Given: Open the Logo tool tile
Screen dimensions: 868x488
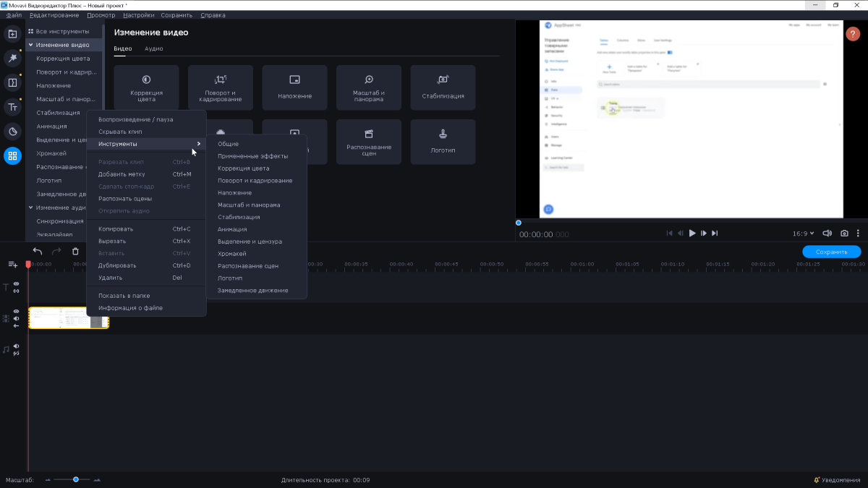Looking at the screenshot, I should [443, 142].
